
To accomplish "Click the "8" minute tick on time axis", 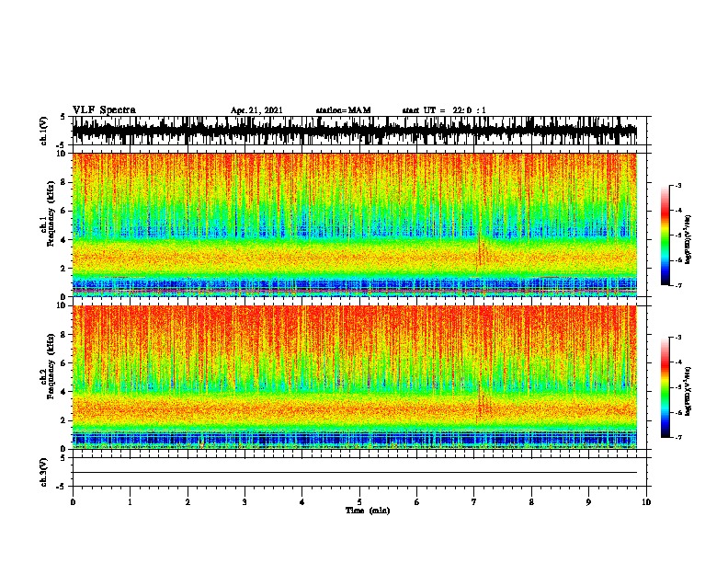I will tap(531, 502).
